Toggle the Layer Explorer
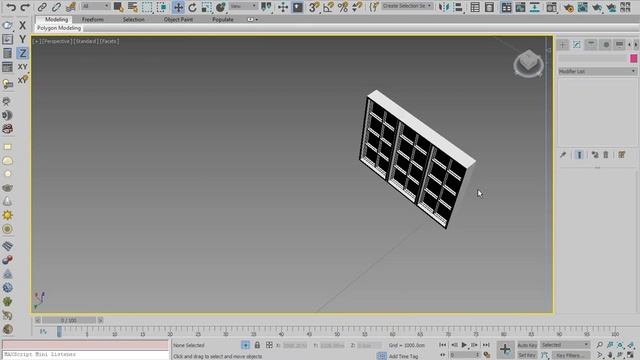640x360 pixels. [x=489, y=7]
